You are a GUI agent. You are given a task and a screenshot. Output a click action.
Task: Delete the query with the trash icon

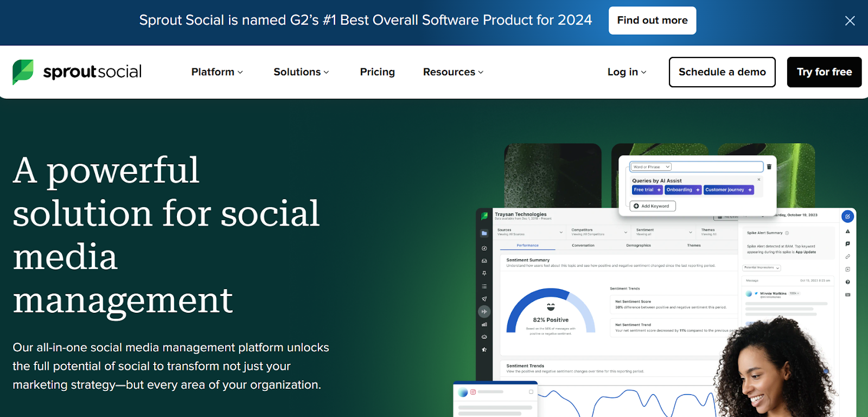(x=769, y=167)
